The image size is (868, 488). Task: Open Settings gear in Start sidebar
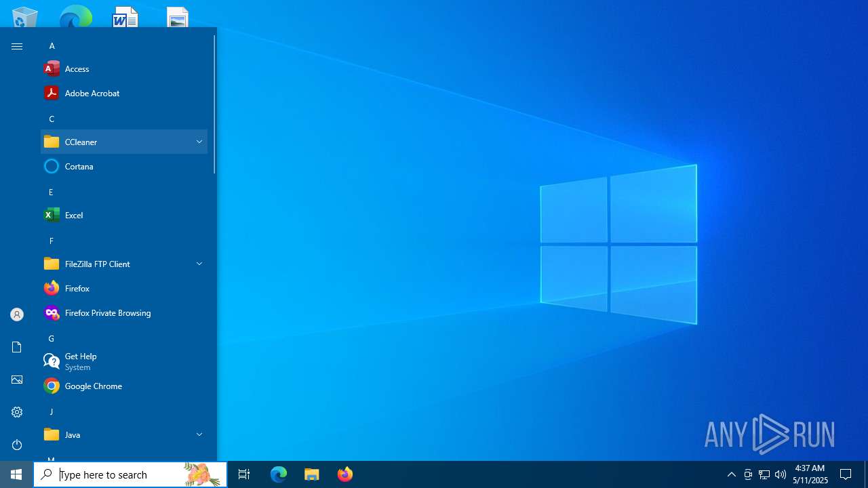[17, 412]
